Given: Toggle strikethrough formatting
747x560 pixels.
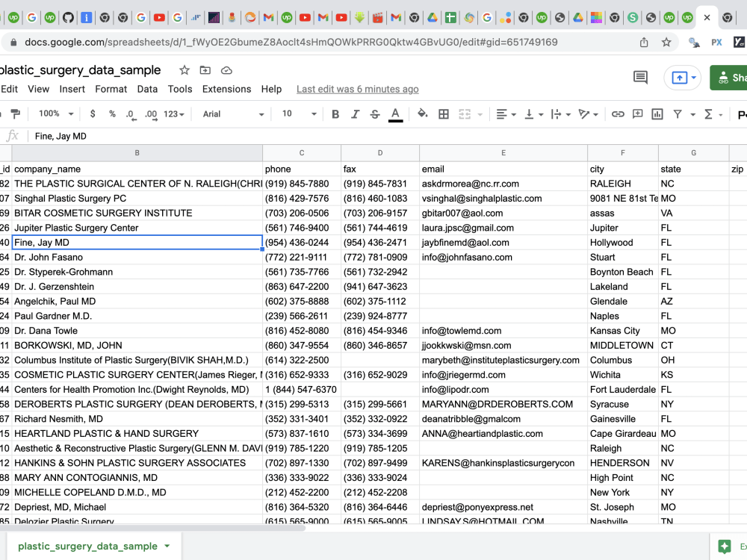Looking at the screenshot, I should coord(375,113).
